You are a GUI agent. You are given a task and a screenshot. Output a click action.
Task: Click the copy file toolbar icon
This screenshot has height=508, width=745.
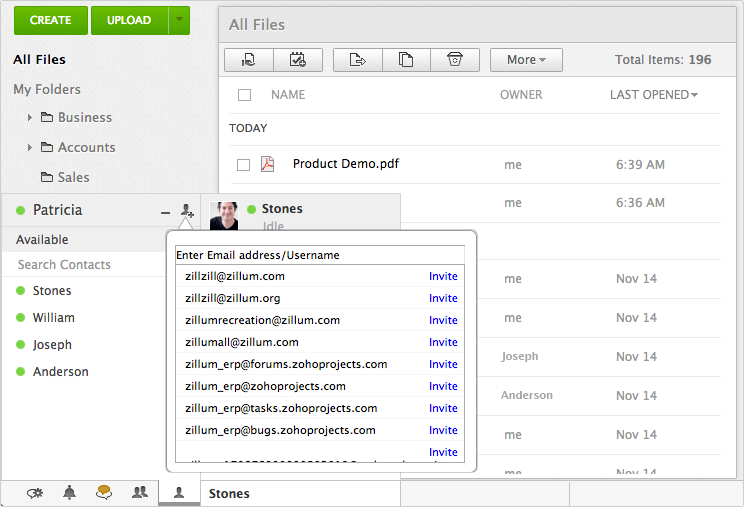(406, 60)
